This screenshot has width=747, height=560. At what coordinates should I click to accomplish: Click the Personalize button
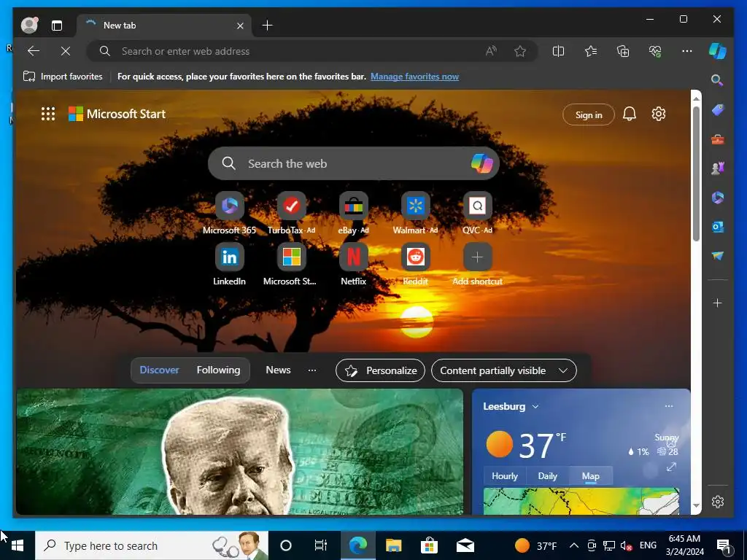[380, 370]
